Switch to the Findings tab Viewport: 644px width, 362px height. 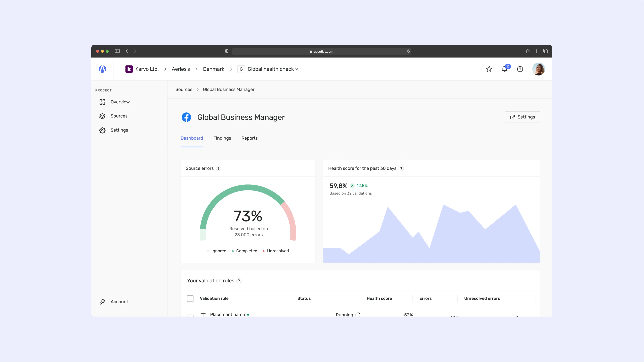click(222, 138)
